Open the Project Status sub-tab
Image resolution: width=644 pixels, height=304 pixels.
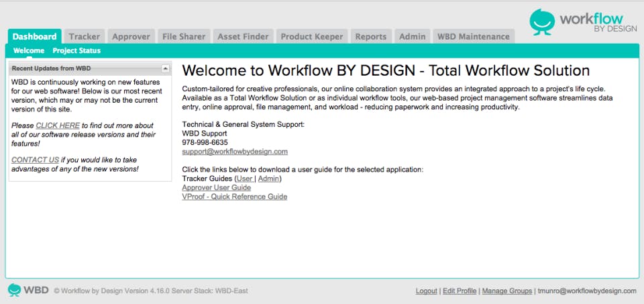coord(76,50)
